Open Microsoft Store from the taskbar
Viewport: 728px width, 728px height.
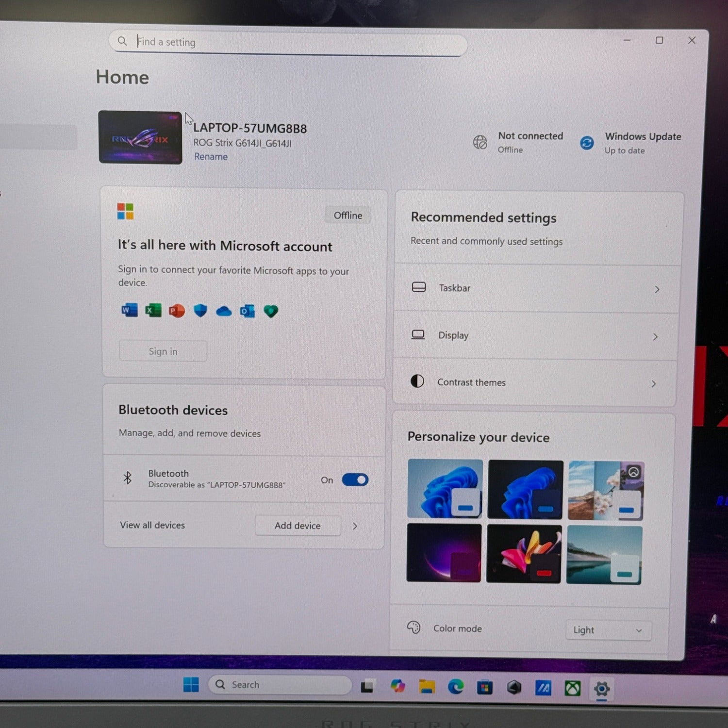click(x=484, y=687)
